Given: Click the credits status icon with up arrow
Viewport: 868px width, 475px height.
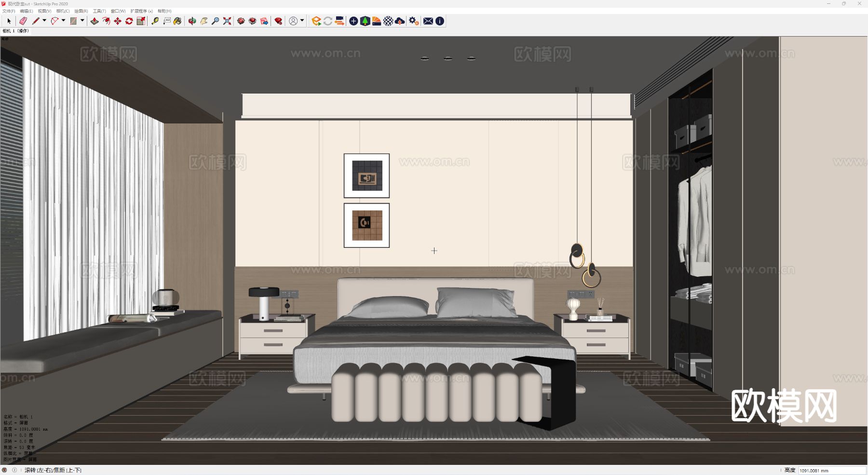Looking at the screenshot, I should (14, 470).
